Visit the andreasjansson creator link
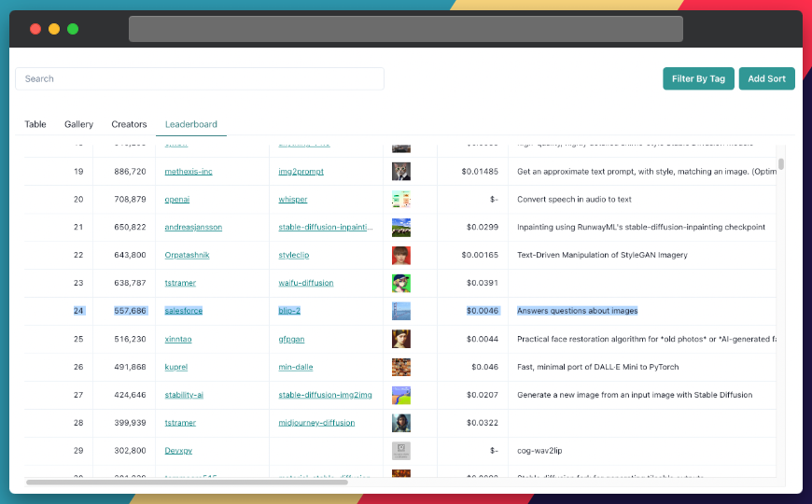The image size is (812, 504). pyautogui.click(x=193, y=228)
